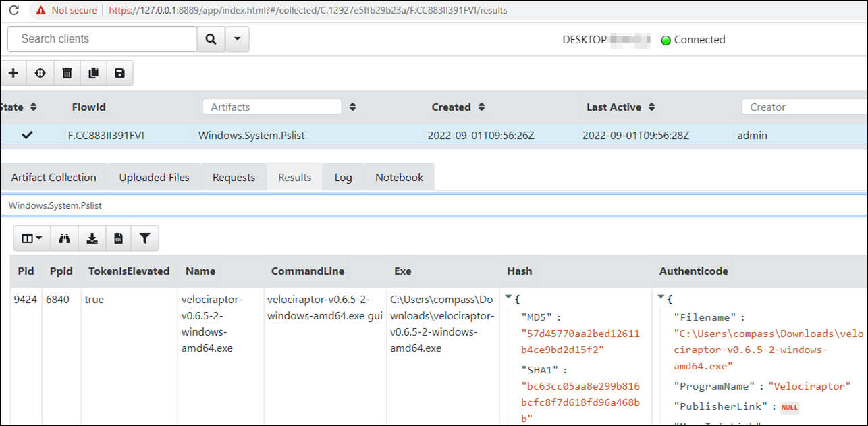
Task: Collapse the Authenticode JSON tree triangle
Action: pyautogui.click(x=661, y=297)
